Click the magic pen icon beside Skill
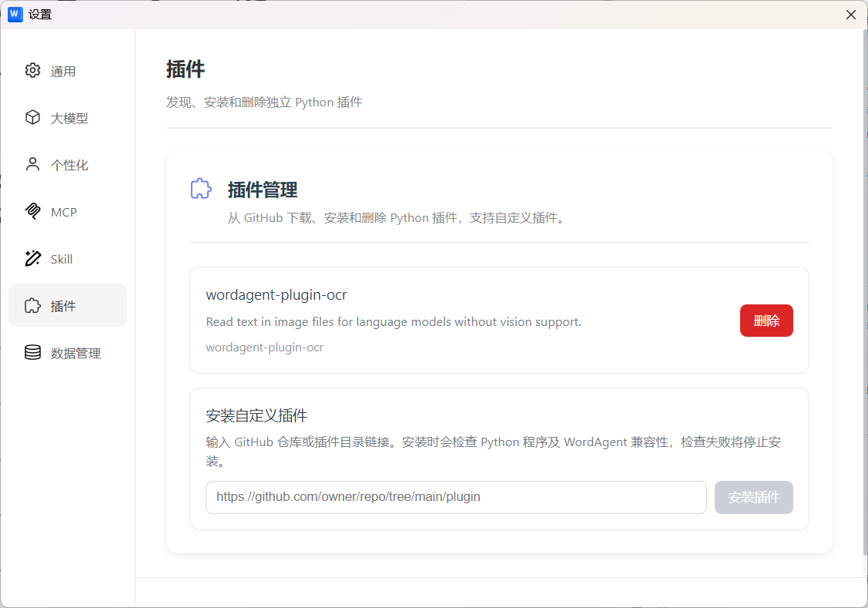This screenshot has height=608, width=868. pos(32,259)
